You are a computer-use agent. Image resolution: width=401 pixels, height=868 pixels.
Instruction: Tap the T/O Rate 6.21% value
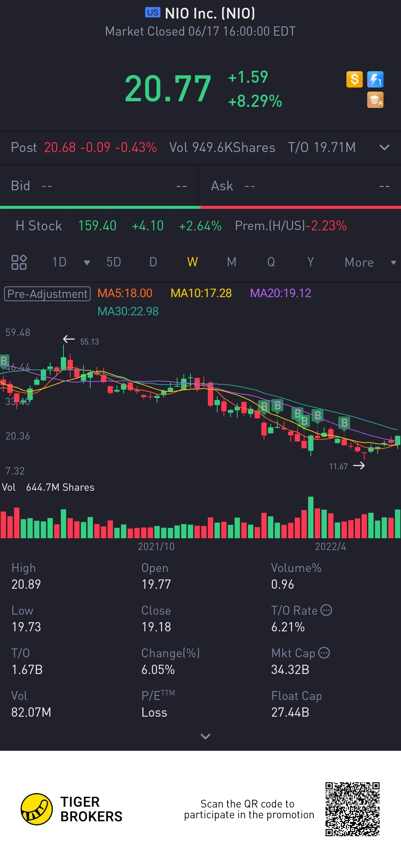click(x=288, y=627)
